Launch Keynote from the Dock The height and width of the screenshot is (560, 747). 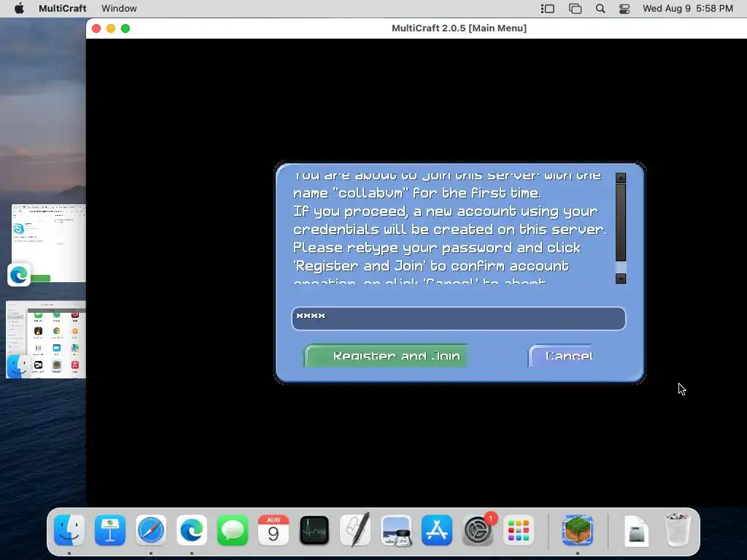tap(110, 530)
